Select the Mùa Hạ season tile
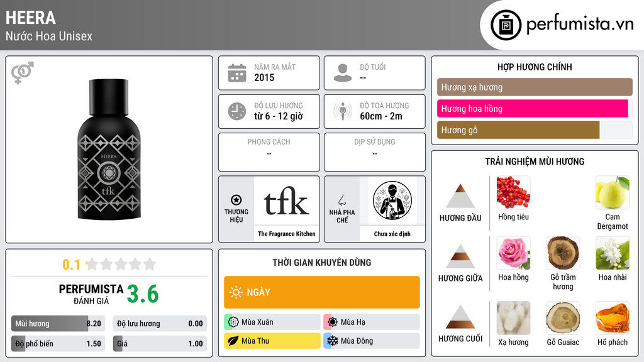 [x=372, y=322]
